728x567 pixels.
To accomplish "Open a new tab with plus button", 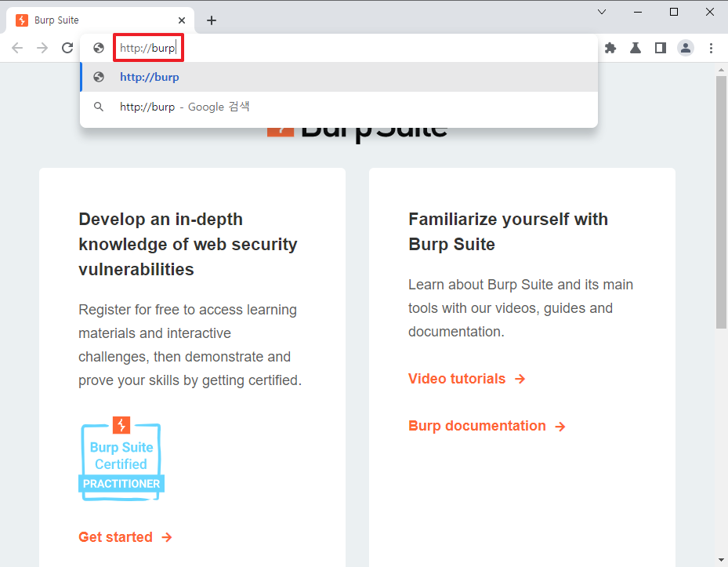I will coord(212,20).
